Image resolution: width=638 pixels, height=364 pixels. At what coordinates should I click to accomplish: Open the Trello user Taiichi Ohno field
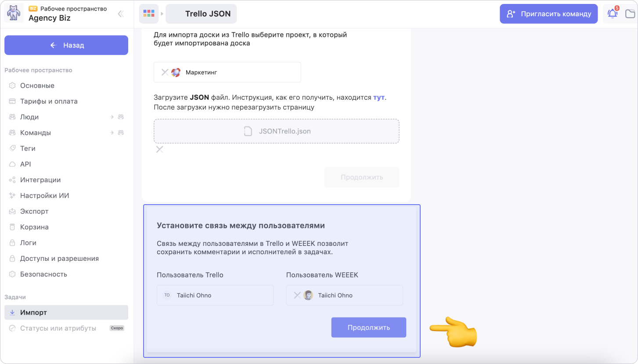215,295
